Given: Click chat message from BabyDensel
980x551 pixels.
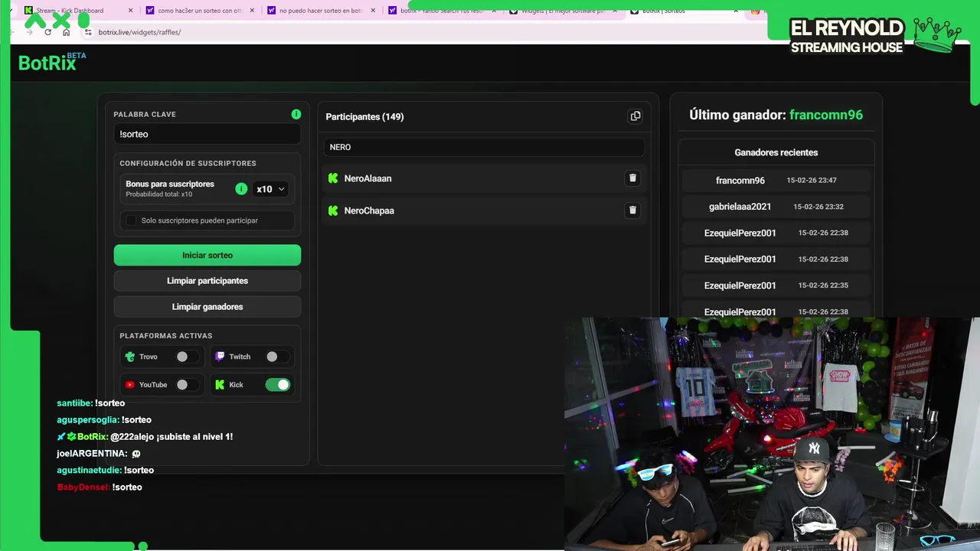Looking at the screenshot, I should tap(100, 487).
